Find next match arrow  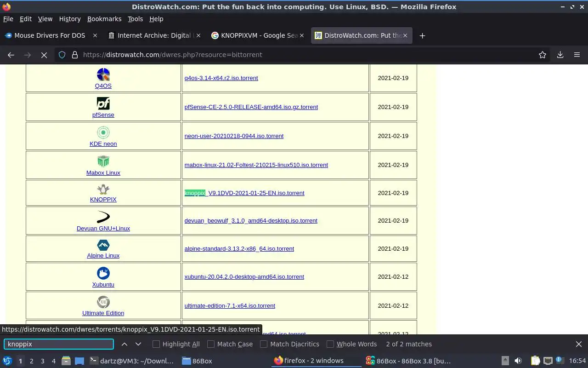pos(138,344)
